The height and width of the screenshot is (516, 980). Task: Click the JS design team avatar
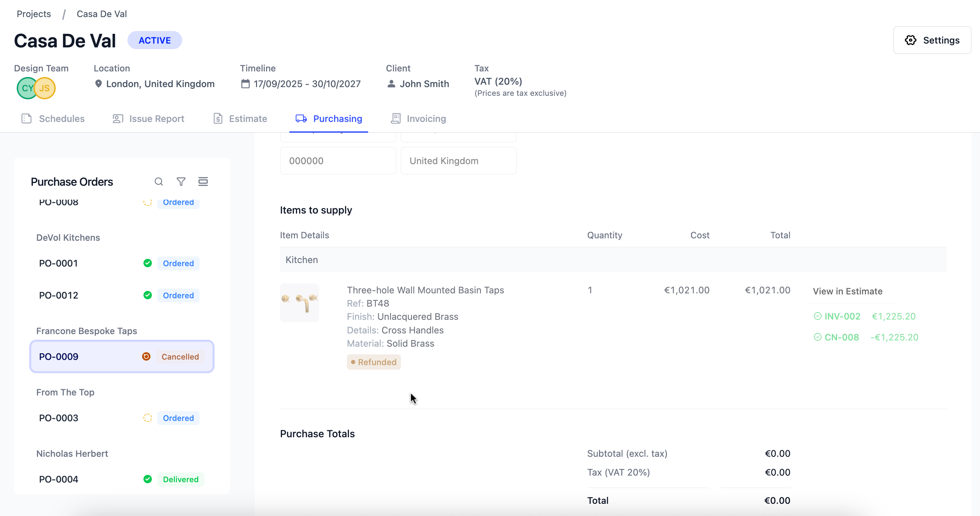point(45,88)
